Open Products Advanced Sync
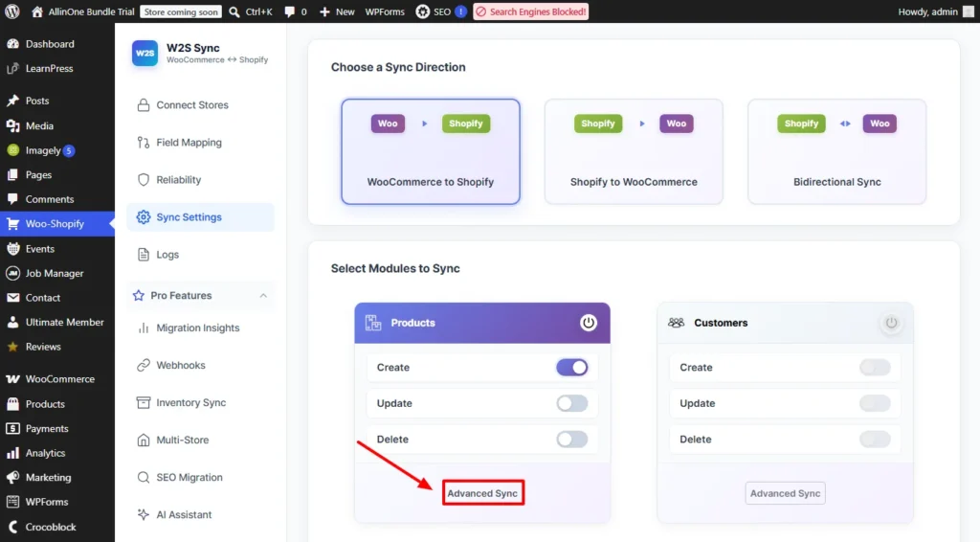980x542 pixels. (x=482, y=493)
